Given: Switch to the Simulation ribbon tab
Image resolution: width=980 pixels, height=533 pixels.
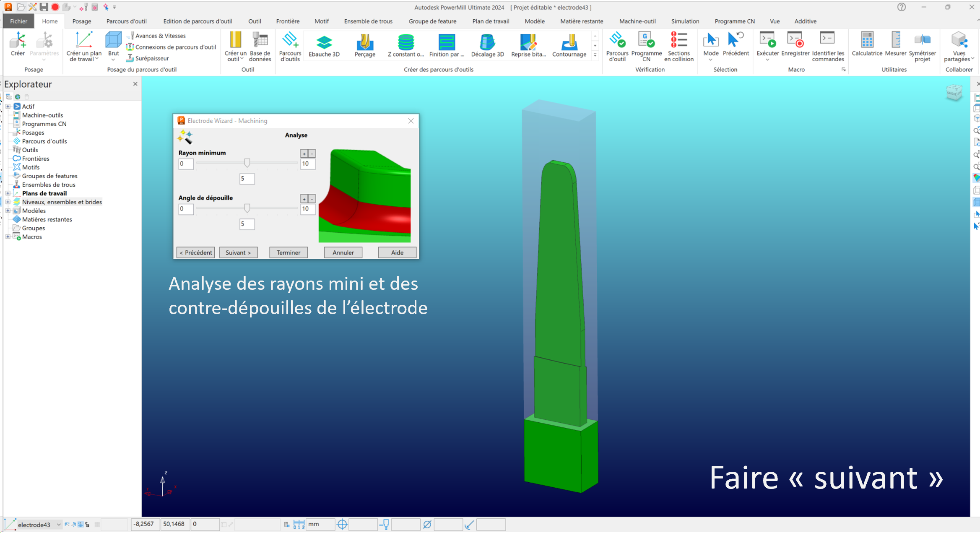Looking at the screenshot, I should [x=685, y=21].
